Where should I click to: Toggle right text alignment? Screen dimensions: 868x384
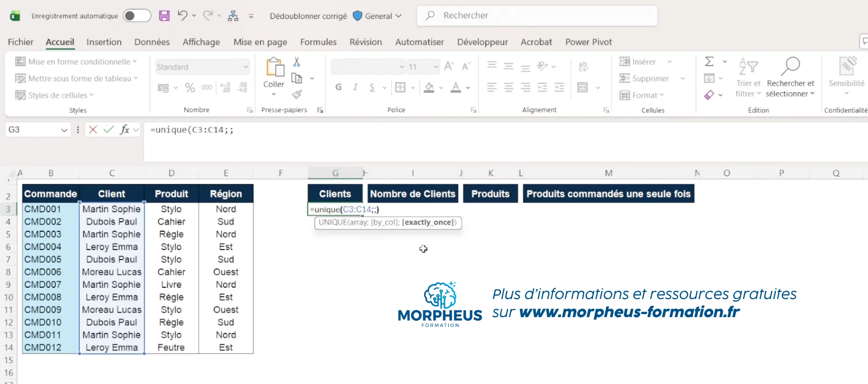tap(525, 87)
